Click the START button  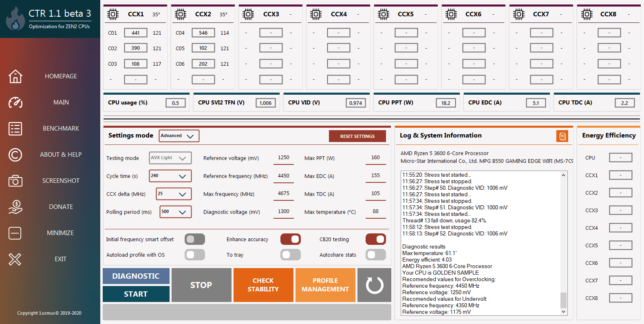pos(136,294)
